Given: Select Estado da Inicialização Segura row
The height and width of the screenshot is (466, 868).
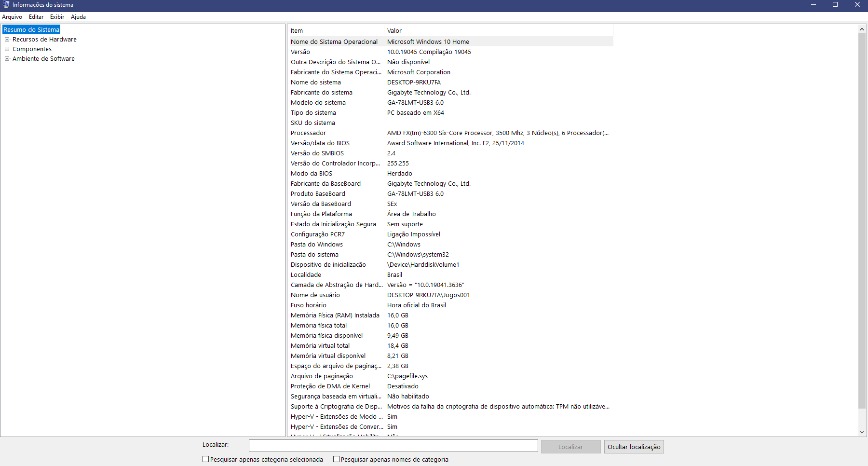Looking at the screenshot, I should pyautogui.click(x=450, y=224).
